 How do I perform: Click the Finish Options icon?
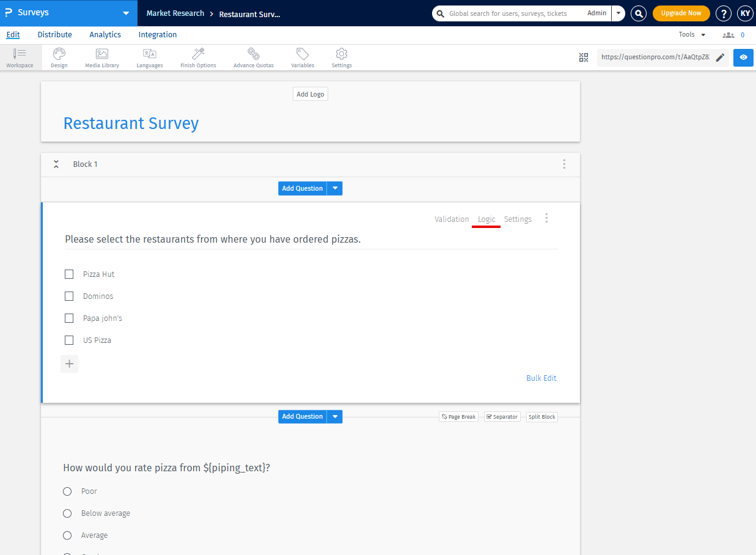coord(198,57)
